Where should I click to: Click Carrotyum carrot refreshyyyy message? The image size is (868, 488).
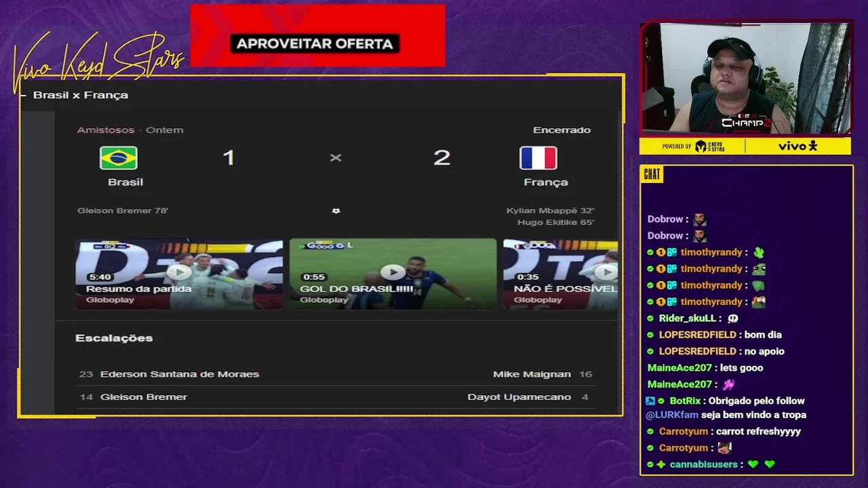click(x=724, y=432)
